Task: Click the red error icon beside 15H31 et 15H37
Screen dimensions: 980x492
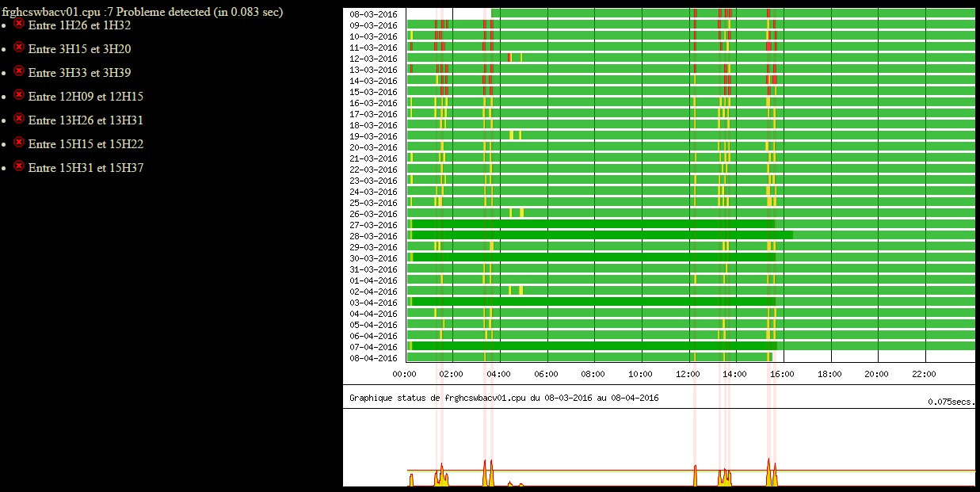Action: [20, 166]
